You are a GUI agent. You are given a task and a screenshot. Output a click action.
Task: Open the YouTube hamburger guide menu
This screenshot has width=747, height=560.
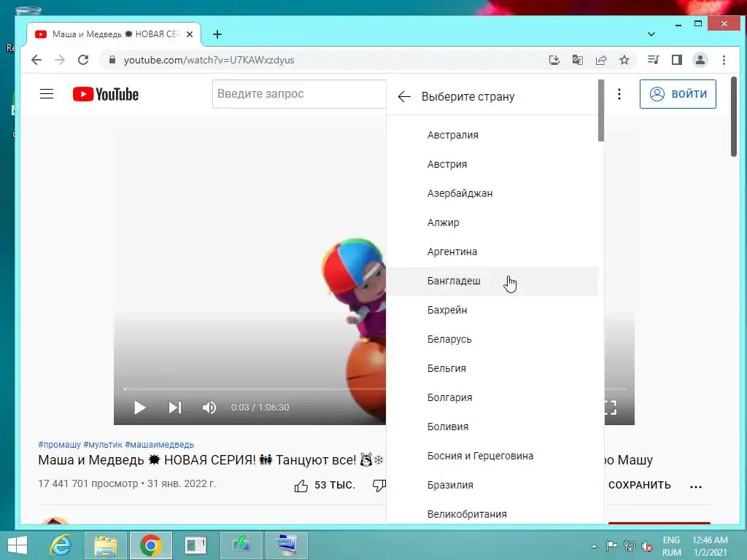coord(47,94)
